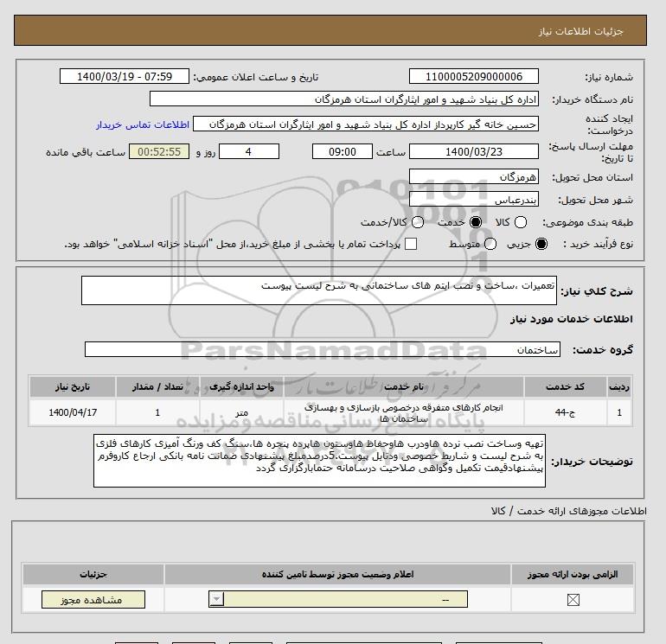The width and height of the screenshot is (666, 644).
Task: Open the اطلاعات تماس خریدار link
Action: pos(143,124)
